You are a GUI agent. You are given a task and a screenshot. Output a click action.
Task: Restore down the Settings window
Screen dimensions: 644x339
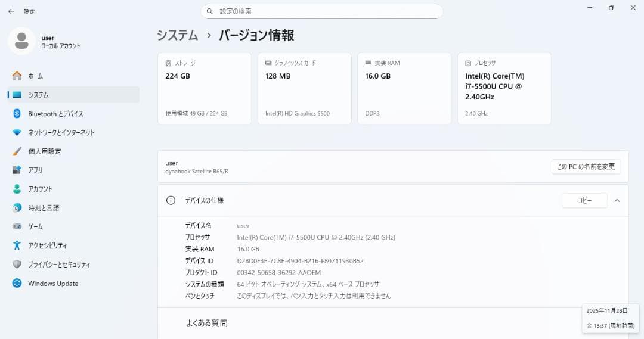tap(611, 8)
